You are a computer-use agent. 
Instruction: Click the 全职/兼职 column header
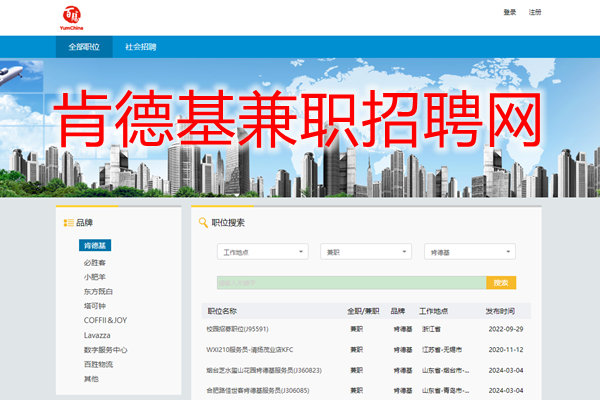click(363, 311)
